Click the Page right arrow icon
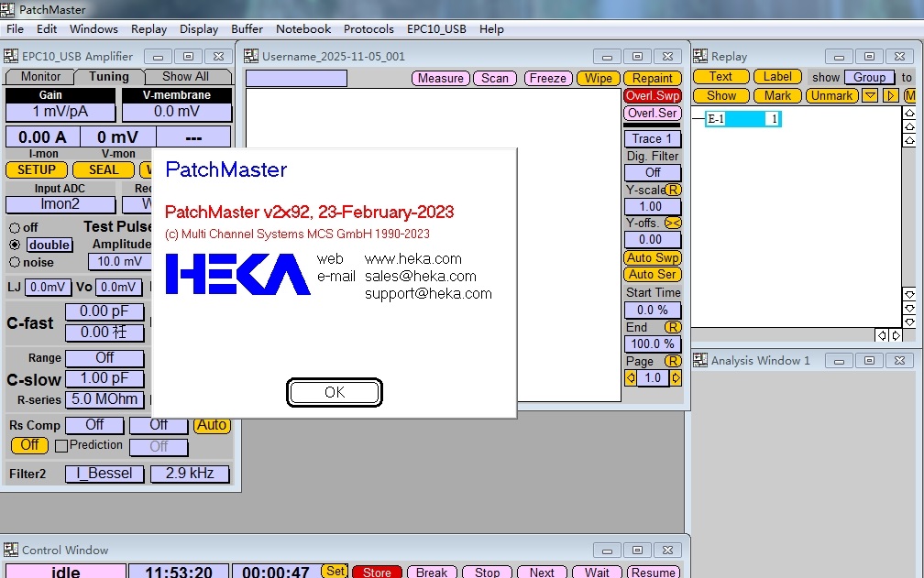 [676, 377]
